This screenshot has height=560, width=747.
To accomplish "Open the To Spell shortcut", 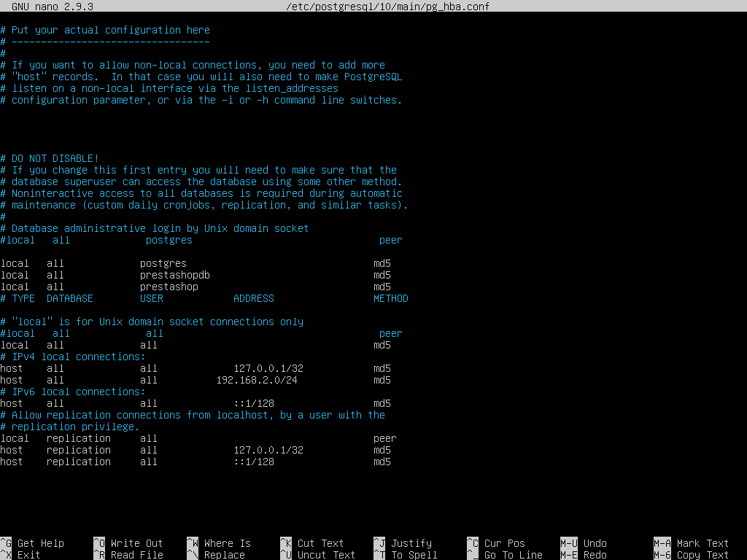I will click(414, 555).
